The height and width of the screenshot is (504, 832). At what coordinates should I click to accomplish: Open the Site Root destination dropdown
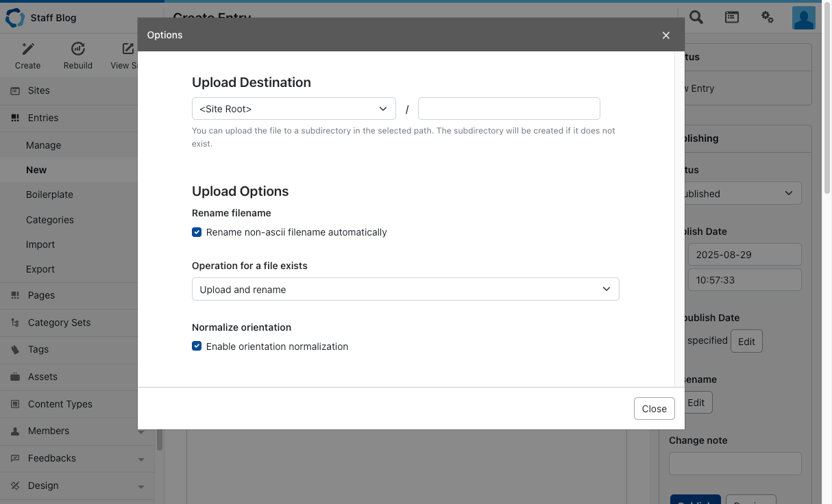coord(293,109)
